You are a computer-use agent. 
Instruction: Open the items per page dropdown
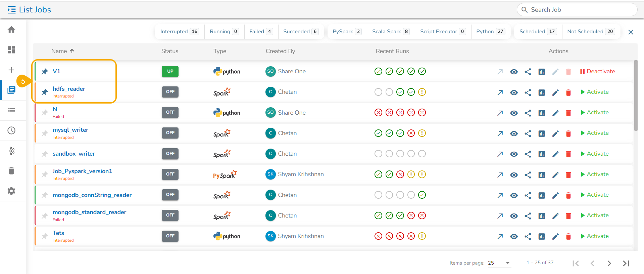point(499,263)
